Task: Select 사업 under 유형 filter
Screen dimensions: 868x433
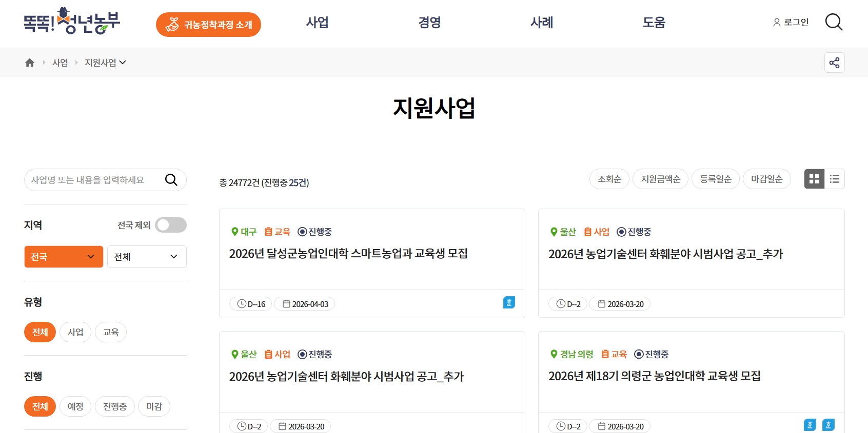Action: pos(75,332)
